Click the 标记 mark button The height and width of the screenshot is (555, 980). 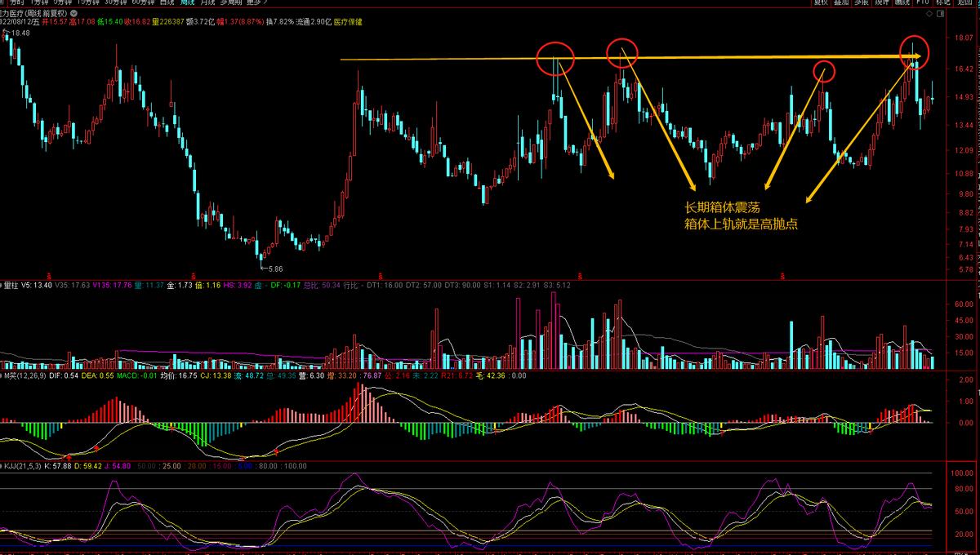[943, 3]
